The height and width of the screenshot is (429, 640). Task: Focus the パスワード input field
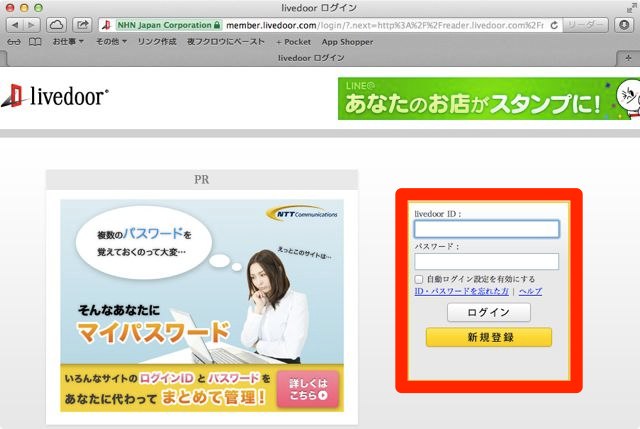487,261
